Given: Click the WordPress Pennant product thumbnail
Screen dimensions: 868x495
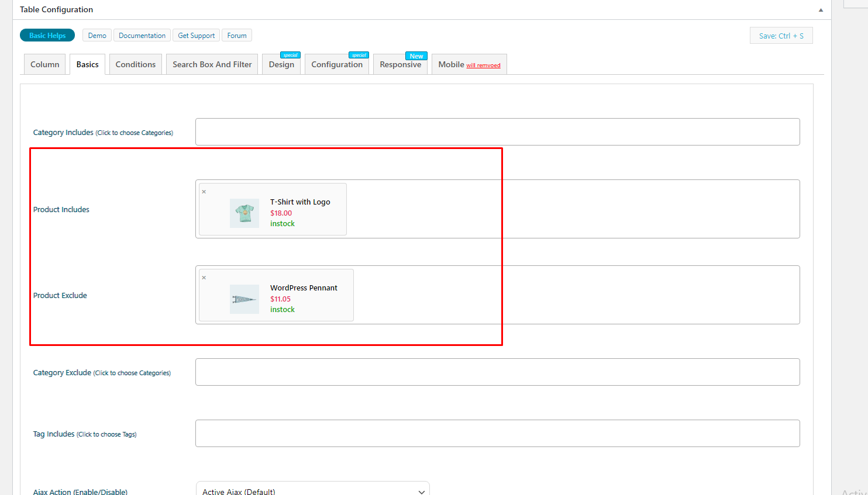Looking at the screenshot, I should (x=244, y=299).
